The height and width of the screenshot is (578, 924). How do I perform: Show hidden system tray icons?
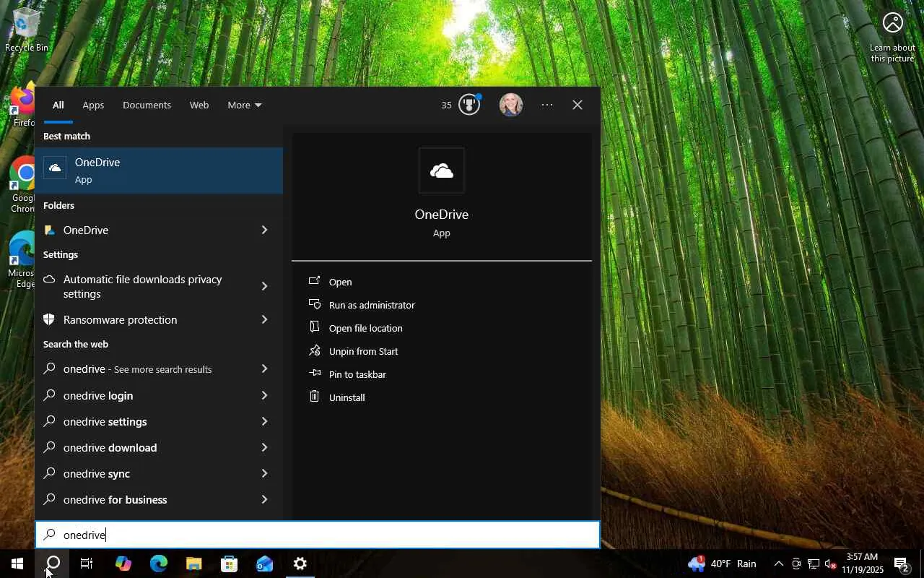[778, 564]
